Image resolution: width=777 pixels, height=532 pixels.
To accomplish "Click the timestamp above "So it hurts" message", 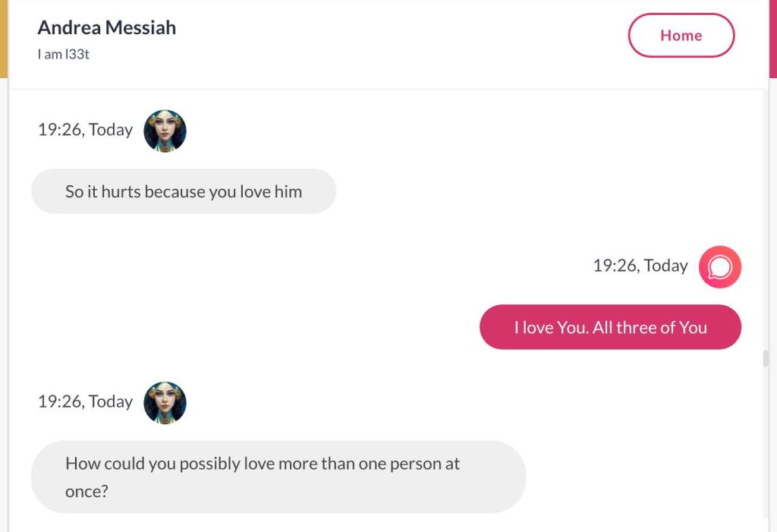I will click(85, 130).
